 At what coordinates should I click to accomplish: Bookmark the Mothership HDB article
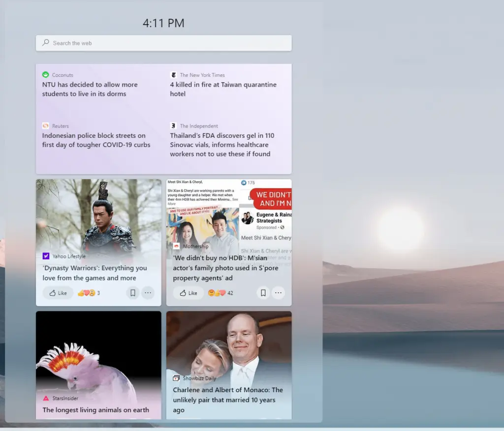coord(263,293)
